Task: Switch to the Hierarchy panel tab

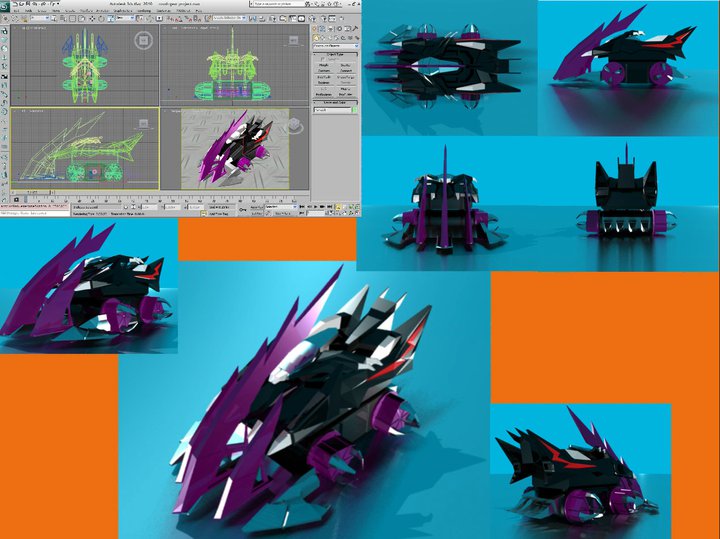Action: pyautogui.click(x=330, y=28)
